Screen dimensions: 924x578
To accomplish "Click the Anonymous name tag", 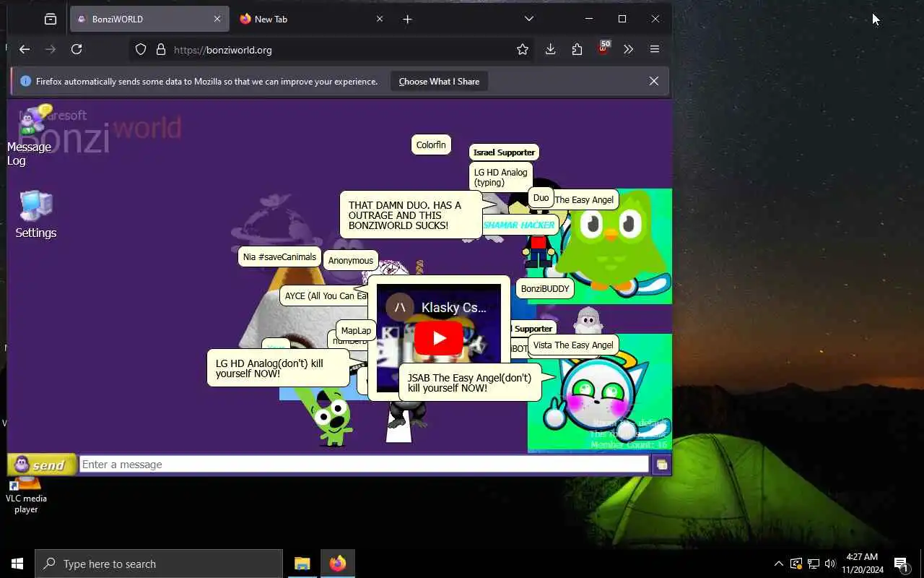I will pos(351,260).
